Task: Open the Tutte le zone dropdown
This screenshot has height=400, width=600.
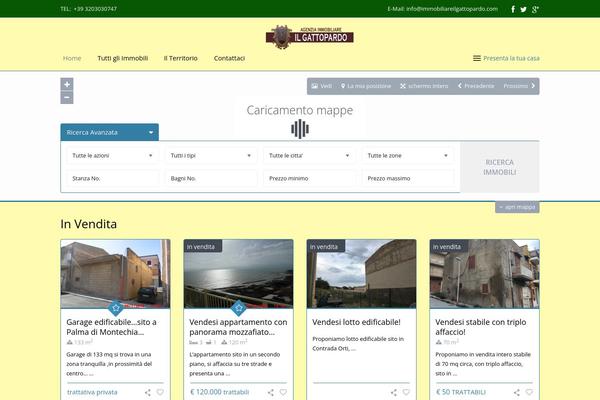Action: (x=408, y=155)
